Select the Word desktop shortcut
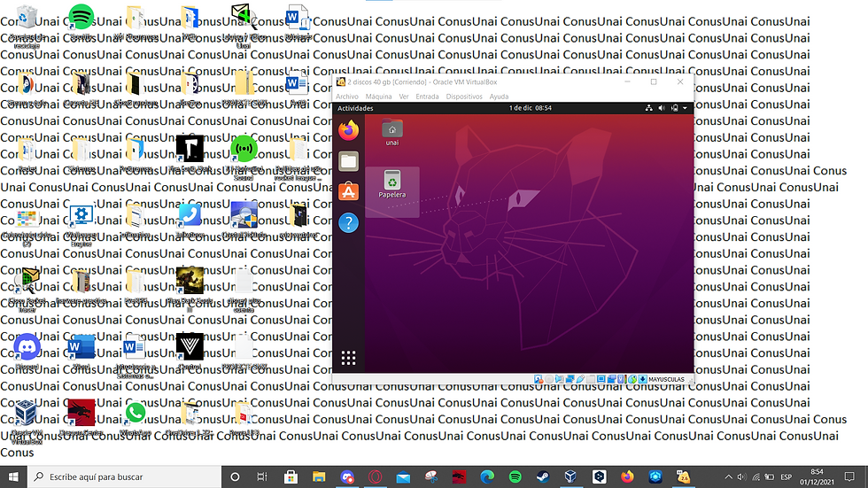868x488 pixels. tap(81, 352)
